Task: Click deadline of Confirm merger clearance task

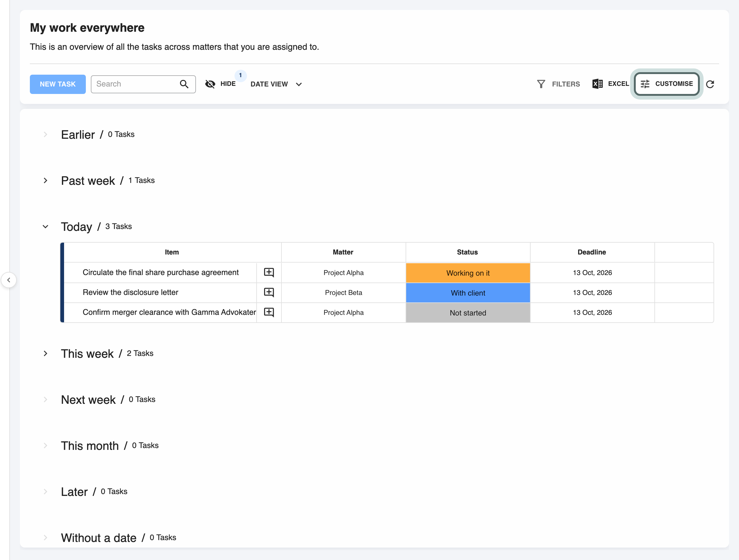Action: 592,313
